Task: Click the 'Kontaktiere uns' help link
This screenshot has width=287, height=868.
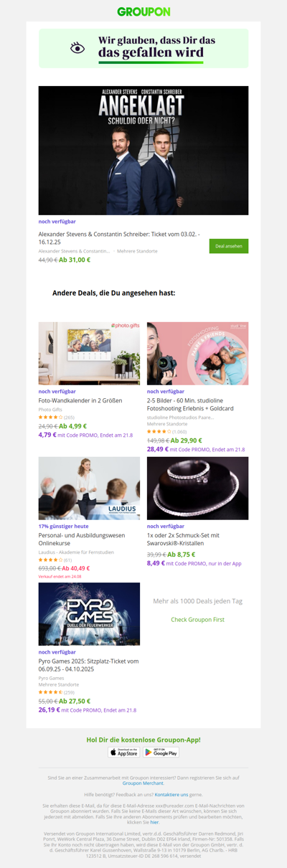Action: 171,795
